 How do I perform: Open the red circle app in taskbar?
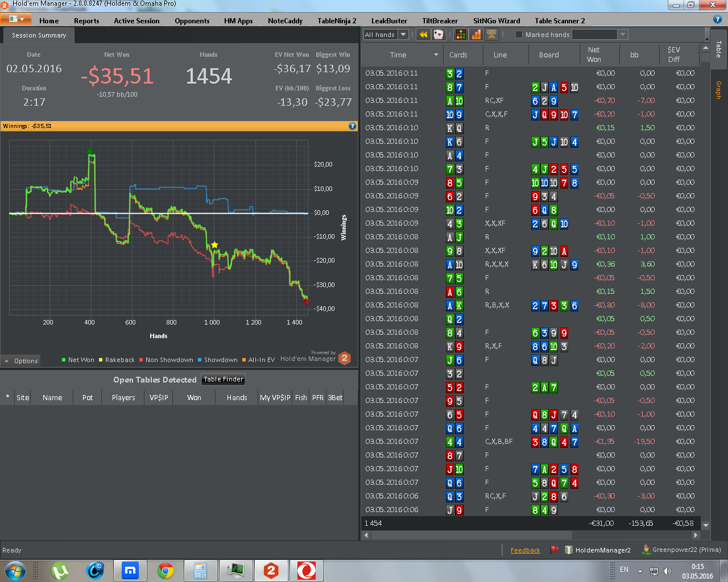(307, 571)
